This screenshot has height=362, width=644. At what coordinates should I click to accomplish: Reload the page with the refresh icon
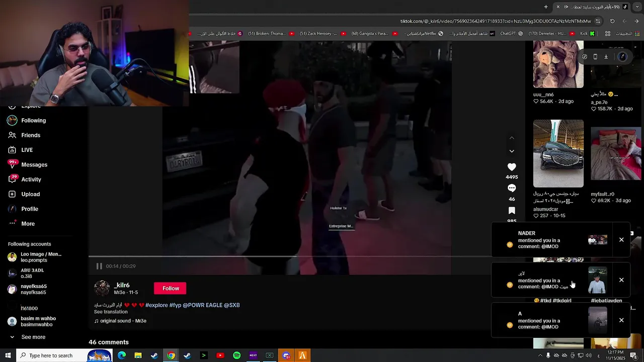coord(612,21)
